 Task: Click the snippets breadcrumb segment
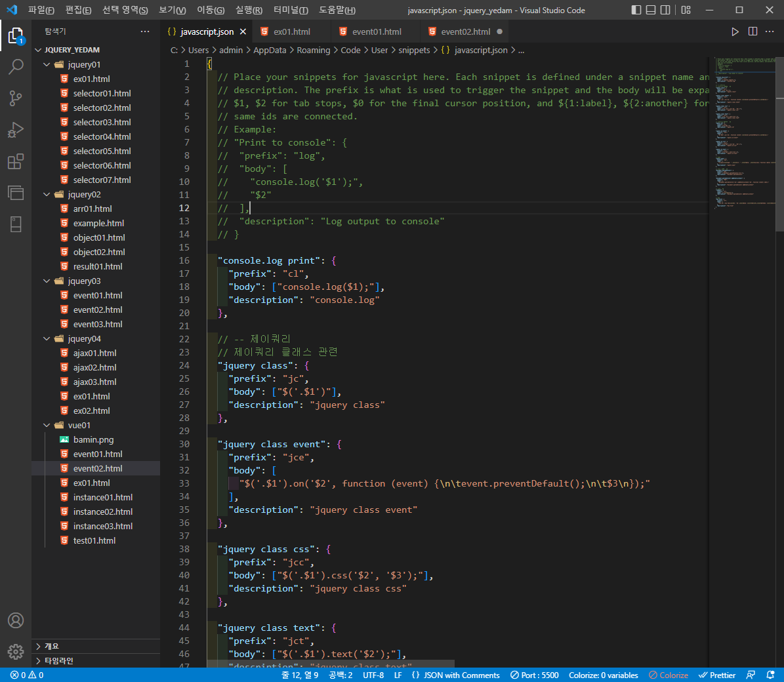pyautogui.click(x=414, y=50)
